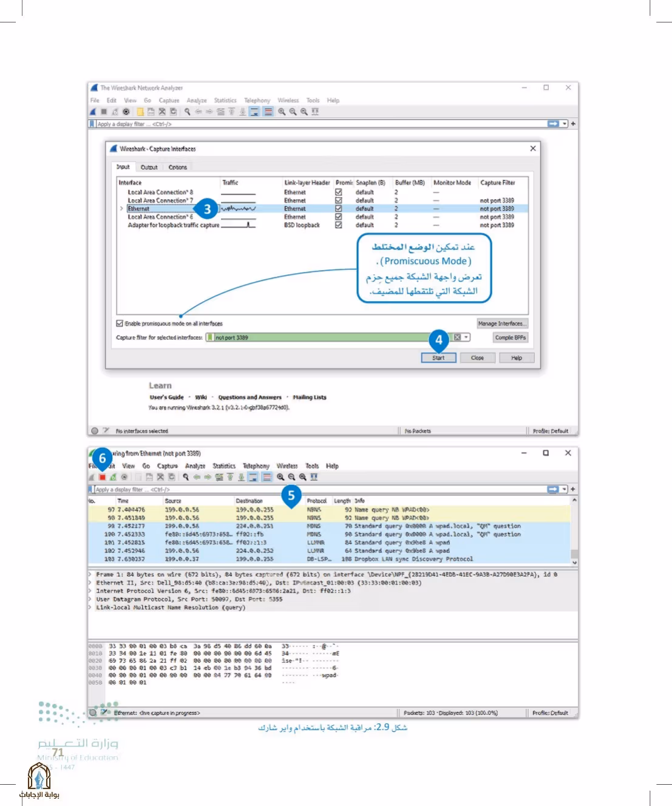The width and height of the screenshot is (672, 806).
Task: Open Capture menu in Network Analyzer window
Action: tap(169, 101)
